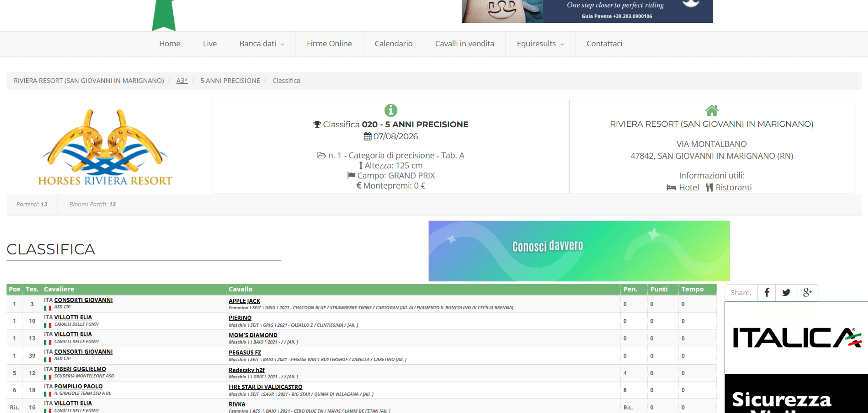Open the Ristoranti information link
Screen dimensions: 868x413
(734, 188)
